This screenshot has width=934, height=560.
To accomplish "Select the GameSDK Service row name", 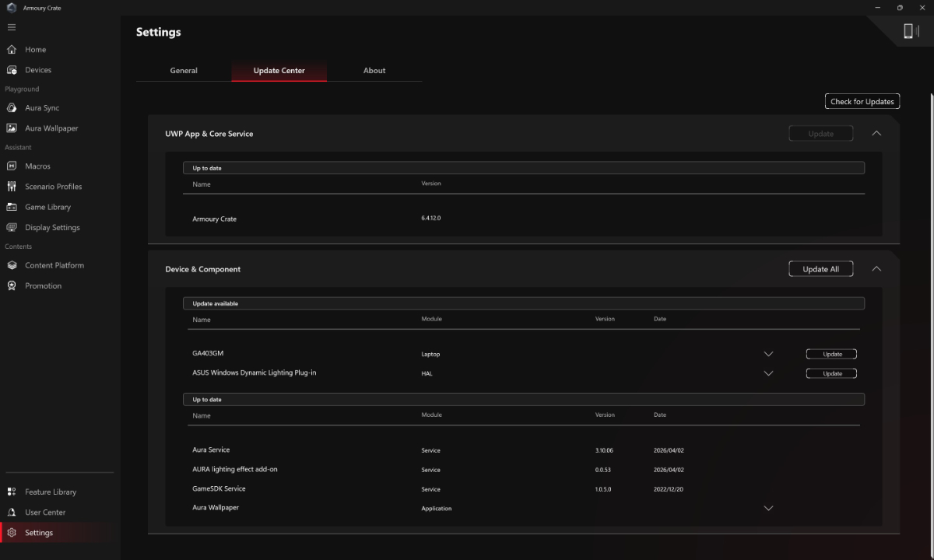I will click(x=219, y=488).
